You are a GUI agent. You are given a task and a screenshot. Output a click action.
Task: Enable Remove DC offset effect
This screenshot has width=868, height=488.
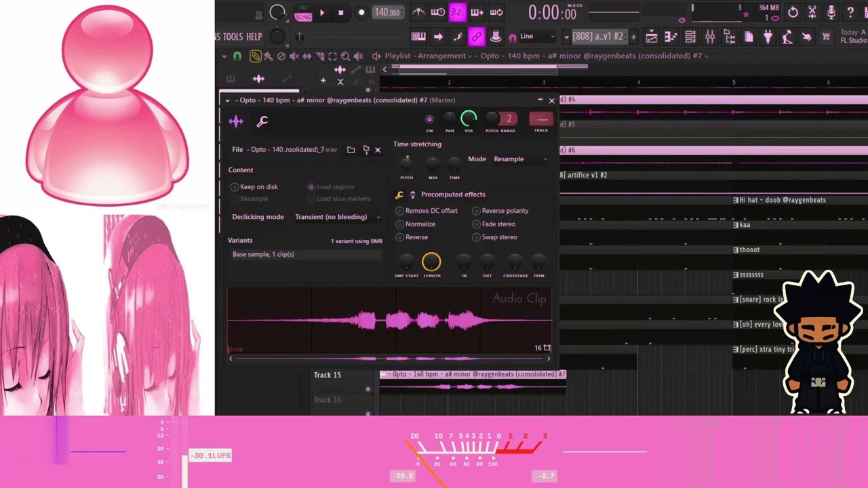pyautogui.click(x=427, y=211)
